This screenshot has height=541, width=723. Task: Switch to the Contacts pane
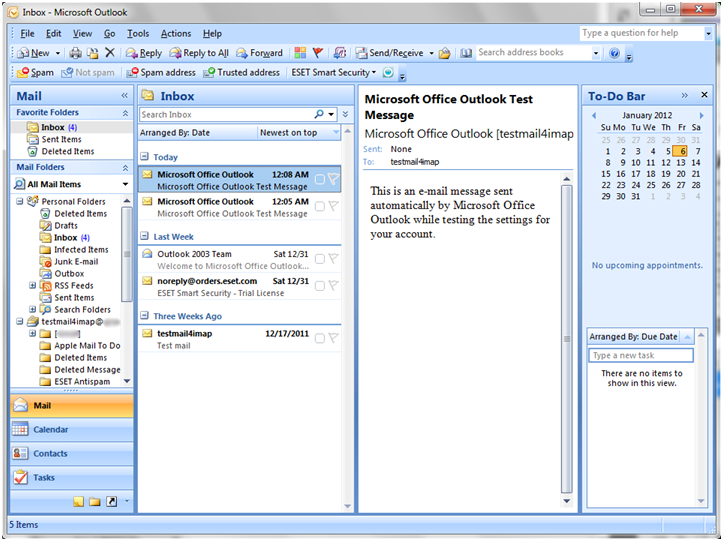[x=72, y=453]
